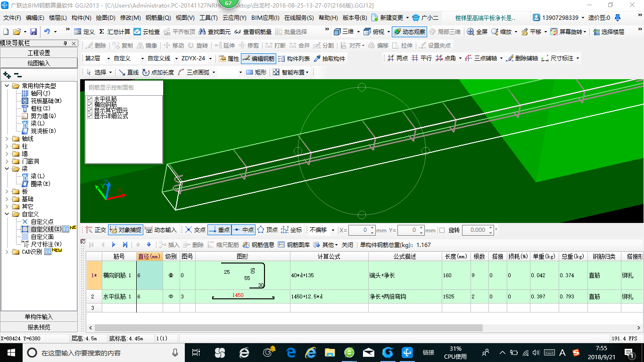Click the table horizontal scrollbar
This screenshot has width=644, height=362.
(289, 328)
